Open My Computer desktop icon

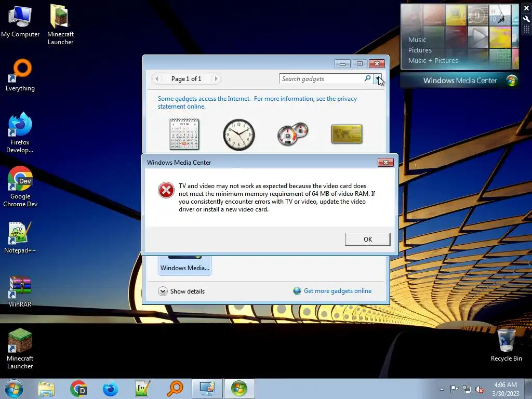pos(20,21)
